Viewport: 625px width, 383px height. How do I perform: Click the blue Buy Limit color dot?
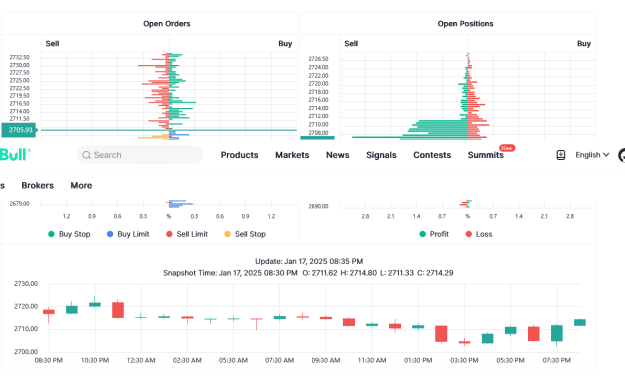pyautogui.click(x=110, y=234)
